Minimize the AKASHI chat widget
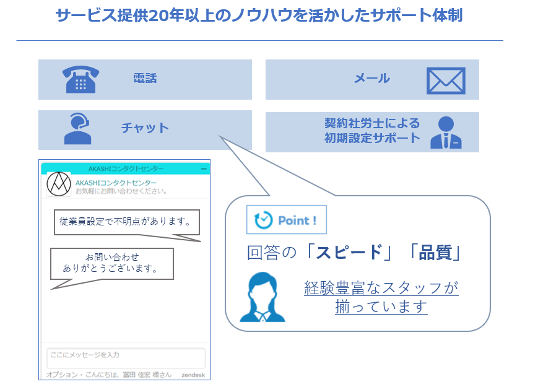The width and height of the screenshot is (538, 392). (x=204, y=168)
